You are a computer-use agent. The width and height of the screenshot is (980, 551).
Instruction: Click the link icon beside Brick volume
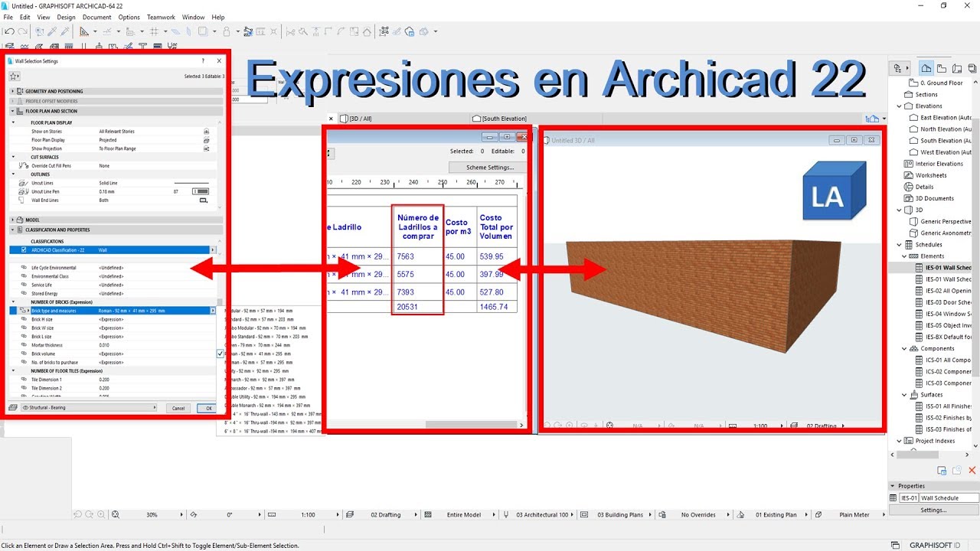pyautogui.click(x=23, y=354)
